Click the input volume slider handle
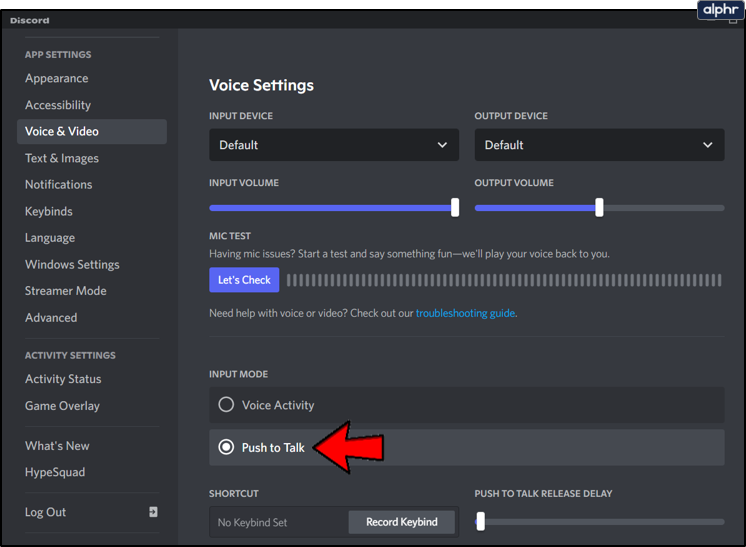 455,207
